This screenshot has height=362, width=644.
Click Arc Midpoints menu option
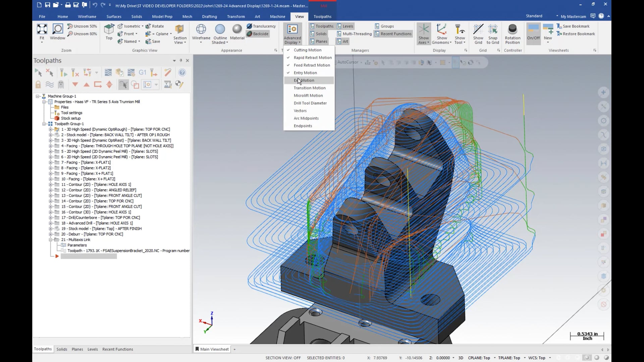[307, 118]
